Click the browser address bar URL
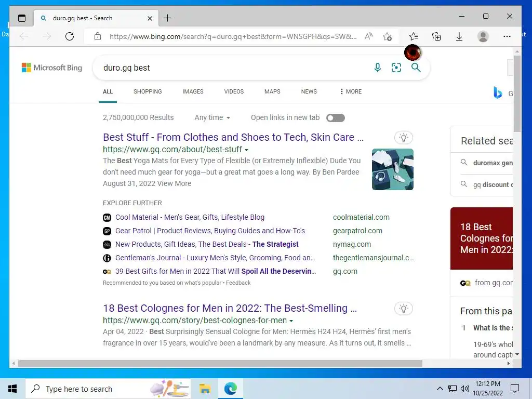 (233, 36)
